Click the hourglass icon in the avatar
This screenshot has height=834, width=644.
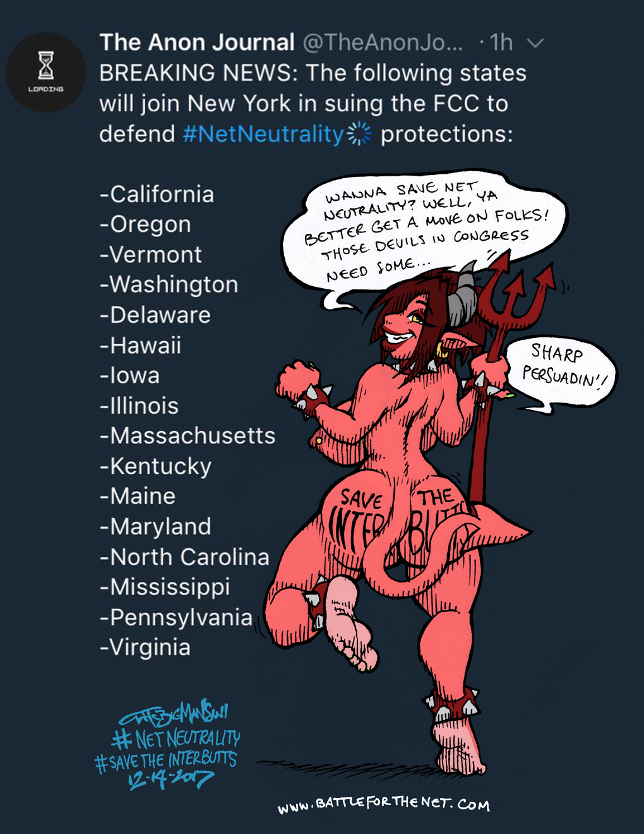pos(46,65)
